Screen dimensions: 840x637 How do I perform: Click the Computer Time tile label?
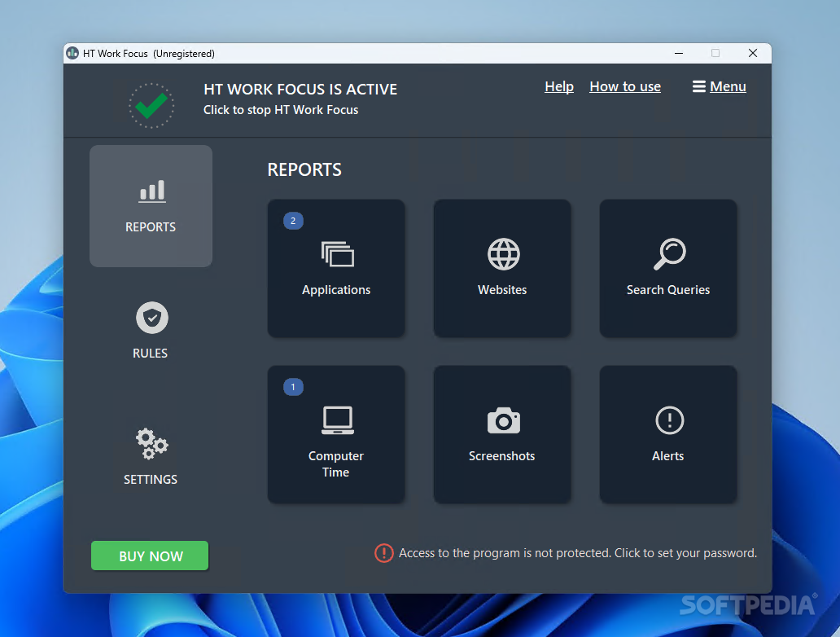tap(336, 464)
